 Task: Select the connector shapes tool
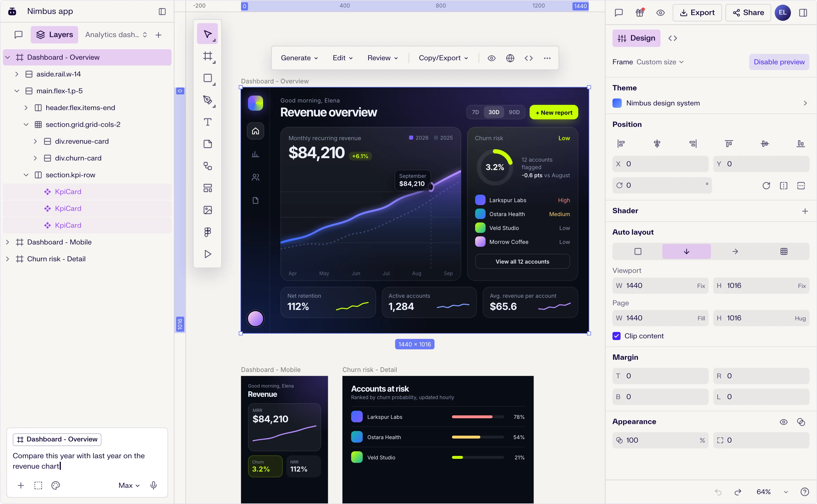pyautogui.click(x=208, y=166)
